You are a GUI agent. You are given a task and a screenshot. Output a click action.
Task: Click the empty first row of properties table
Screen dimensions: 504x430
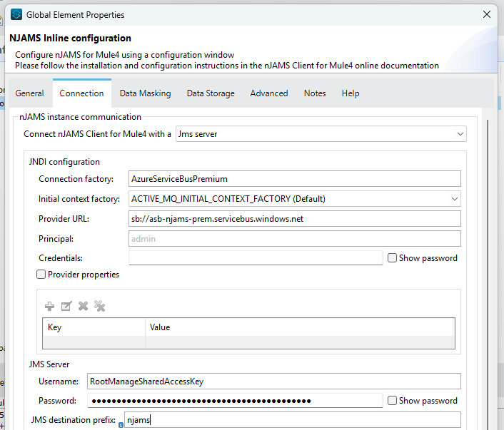tap(248, 342)
